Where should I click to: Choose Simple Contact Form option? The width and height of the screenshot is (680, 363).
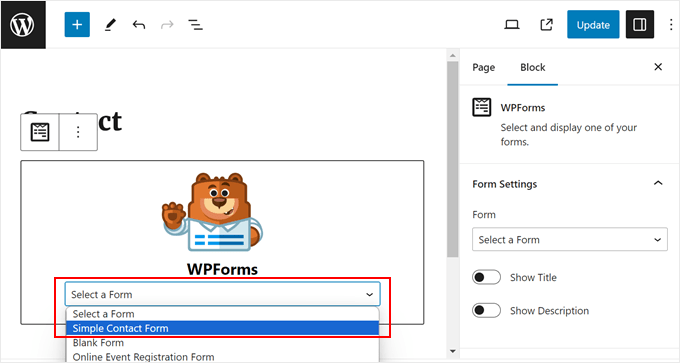click(222, 328)
